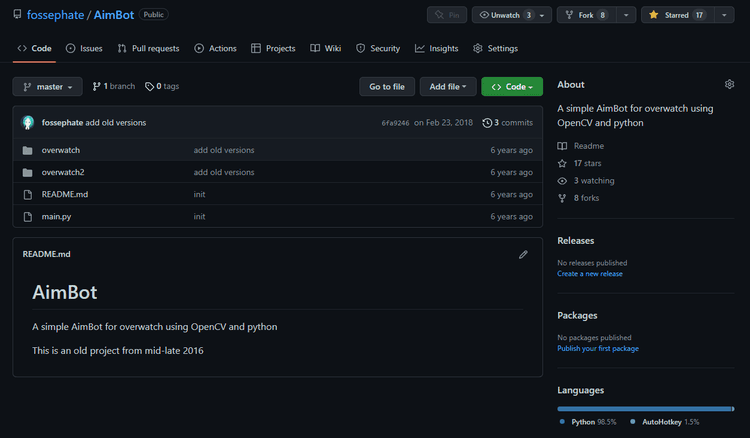Image resolution: width=750 pixels, height=438 pixels.
Task: Open the Actions tab
Action: [215, 48]
